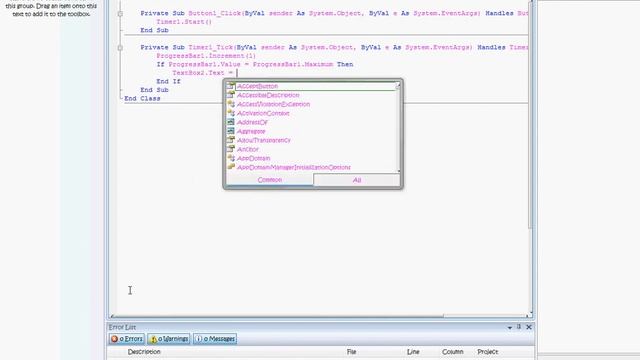The image size is (640, 360).
Task: Sort Error List by Line column
Action: pos(413,351)
